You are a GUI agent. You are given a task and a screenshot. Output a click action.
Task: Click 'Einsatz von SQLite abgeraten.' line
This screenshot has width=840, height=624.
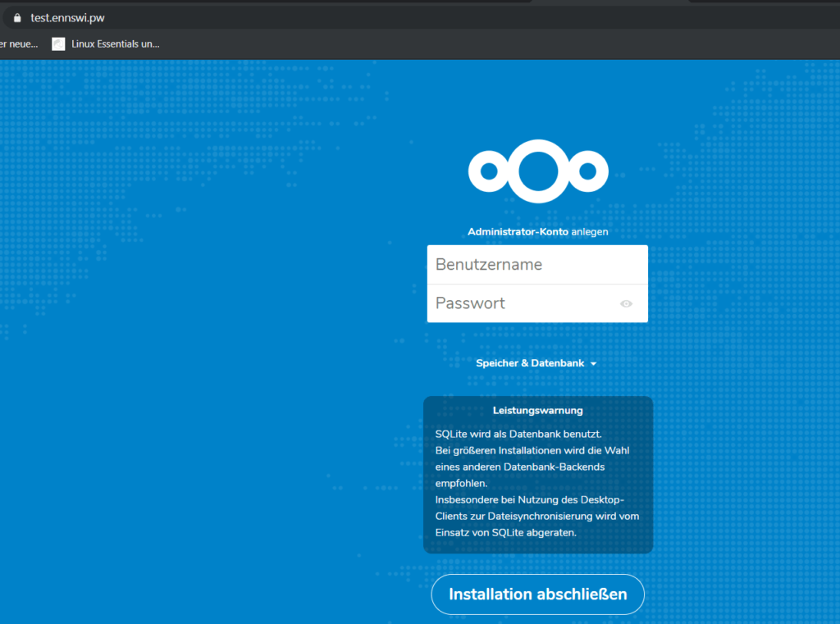coord(505,532)
